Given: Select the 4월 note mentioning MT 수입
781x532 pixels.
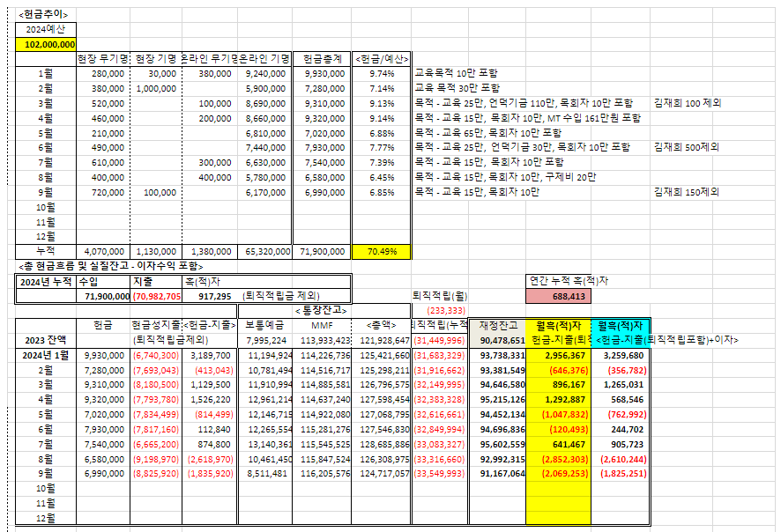Looking at the screenshot, I should click(527, 118).
